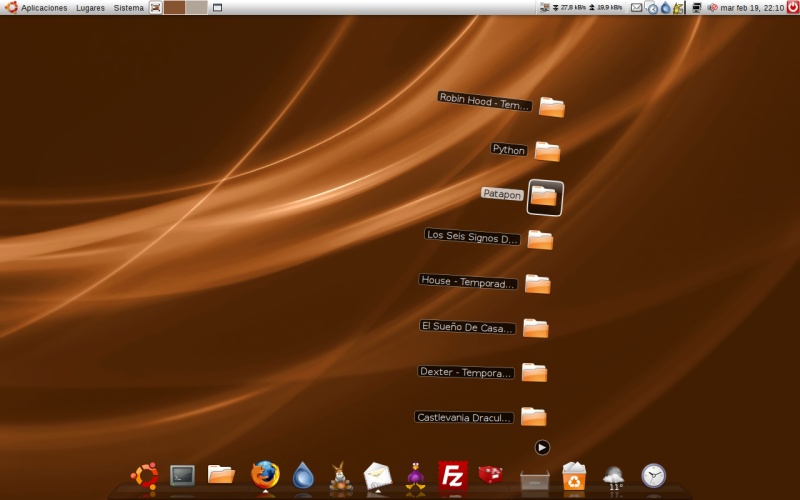Screen dimensions: 800x500
Task: Click the red power button in top panel
Action: [x=792, y=7]
